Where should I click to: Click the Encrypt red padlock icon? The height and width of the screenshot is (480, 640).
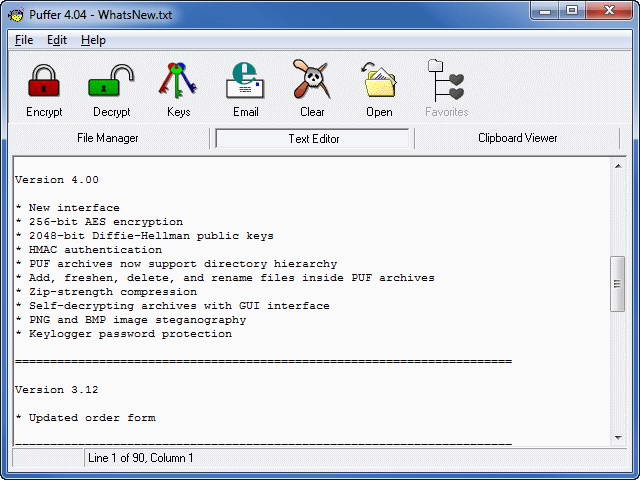click(44, 81)
